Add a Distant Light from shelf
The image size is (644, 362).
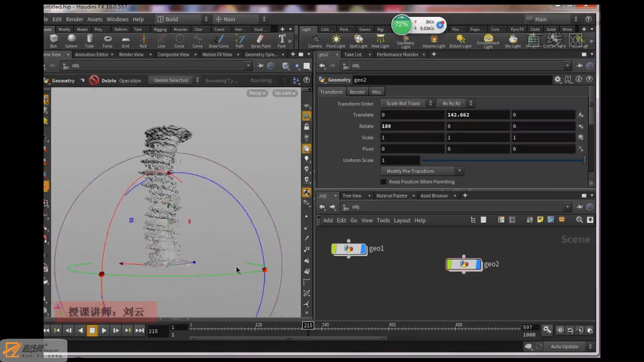(460, 41)
